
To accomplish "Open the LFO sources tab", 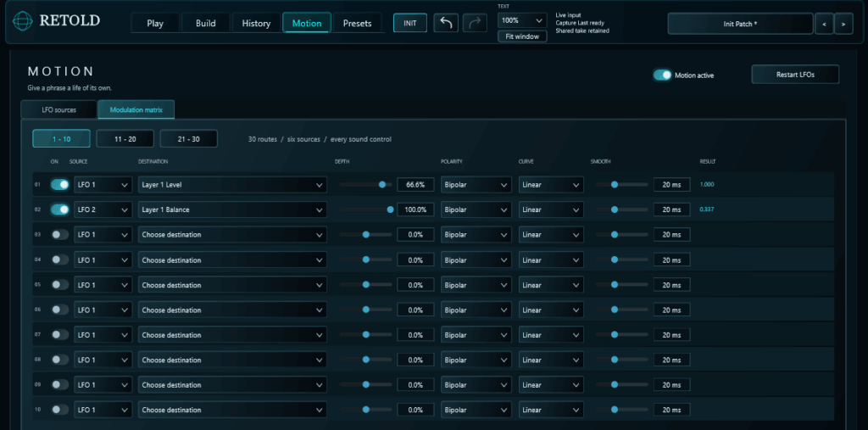I will pos(59,109).
